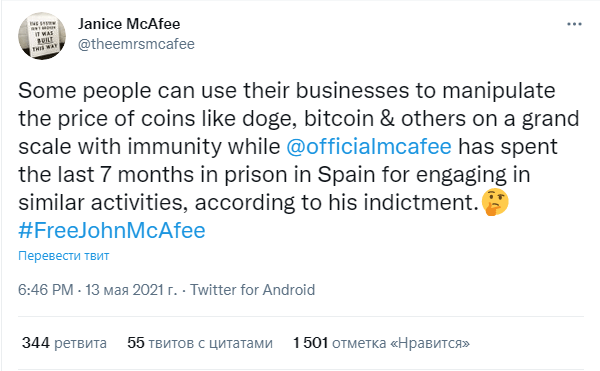Click the thinking face emoji
600x371 pixels.
[495, 202]
